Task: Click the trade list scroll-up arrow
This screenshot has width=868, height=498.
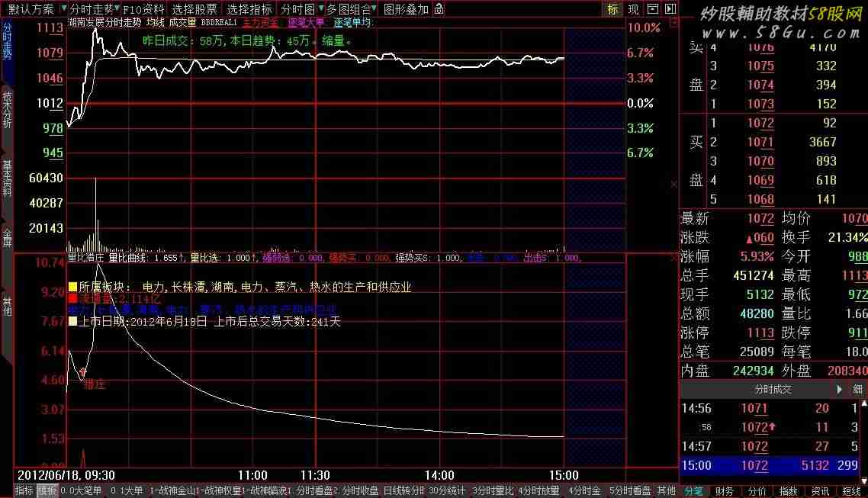Action: click(x=863, y=403)
